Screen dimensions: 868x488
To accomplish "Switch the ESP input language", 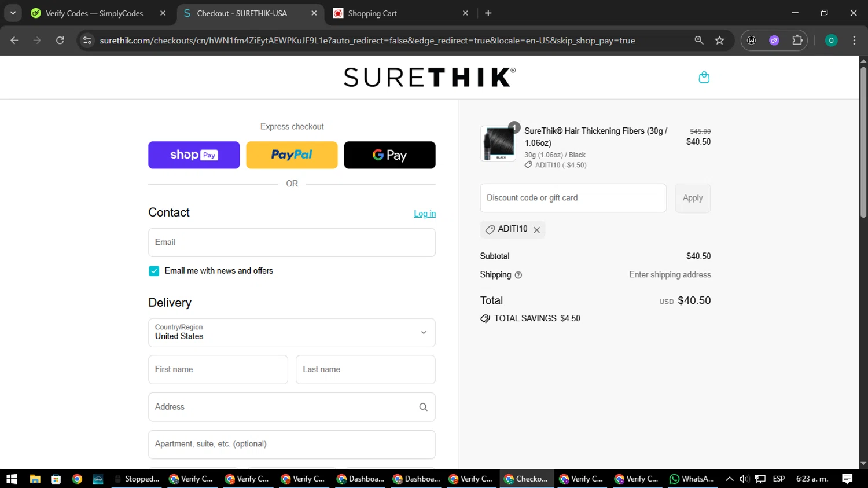I will (779, 479).
